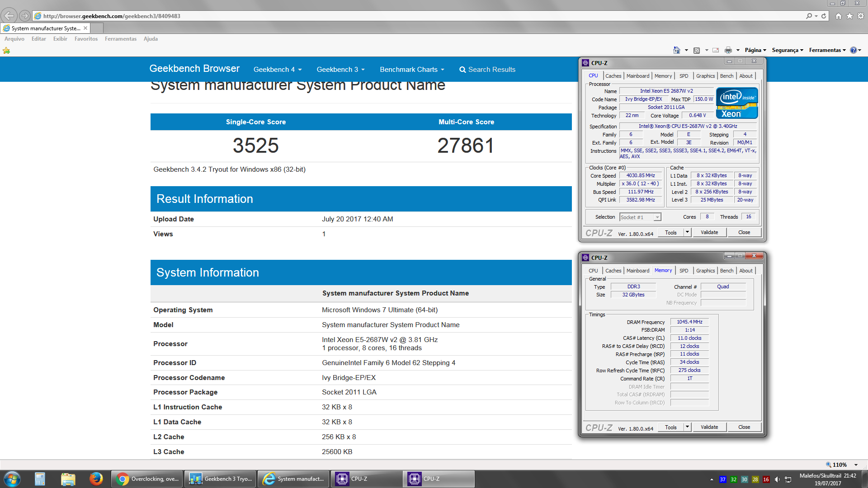The width and height of the screenshot is (868, 488).
Task: Expand the Segurança command bar menu
Action: pos(788,50)
